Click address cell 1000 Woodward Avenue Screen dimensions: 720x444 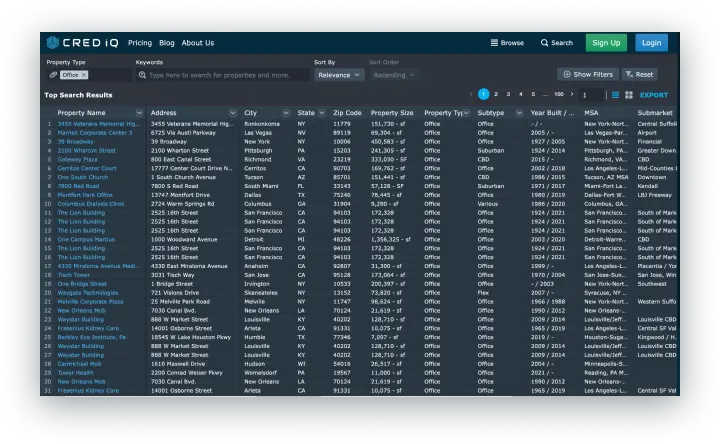tap(184, 239)
